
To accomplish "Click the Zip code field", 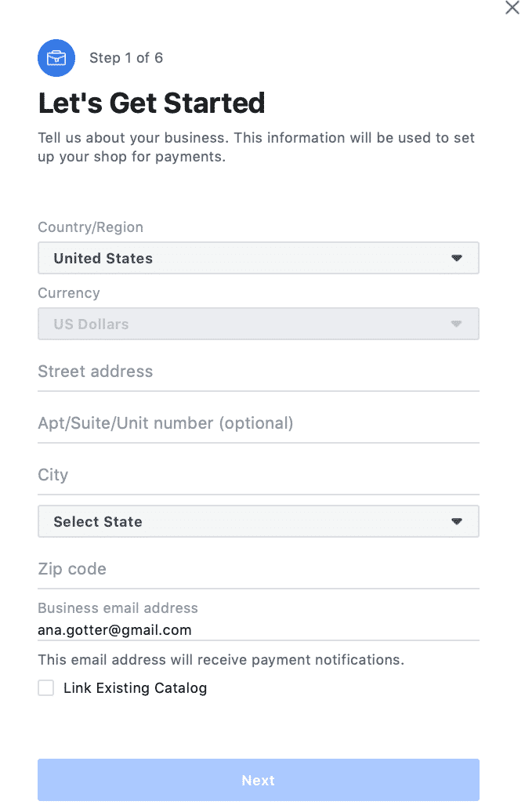I will (x=259, y=569).
